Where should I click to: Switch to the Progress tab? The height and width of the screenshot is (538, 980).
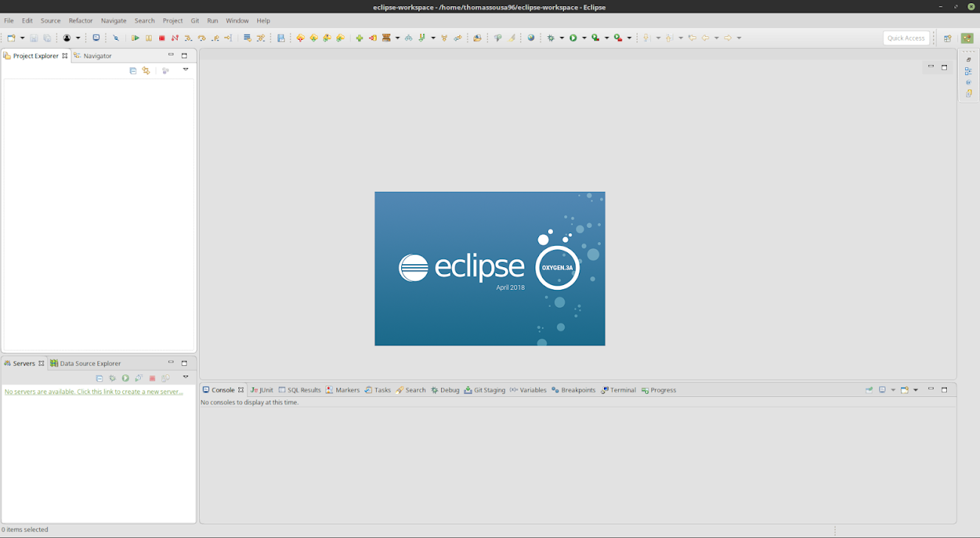(x=658, y=390)
